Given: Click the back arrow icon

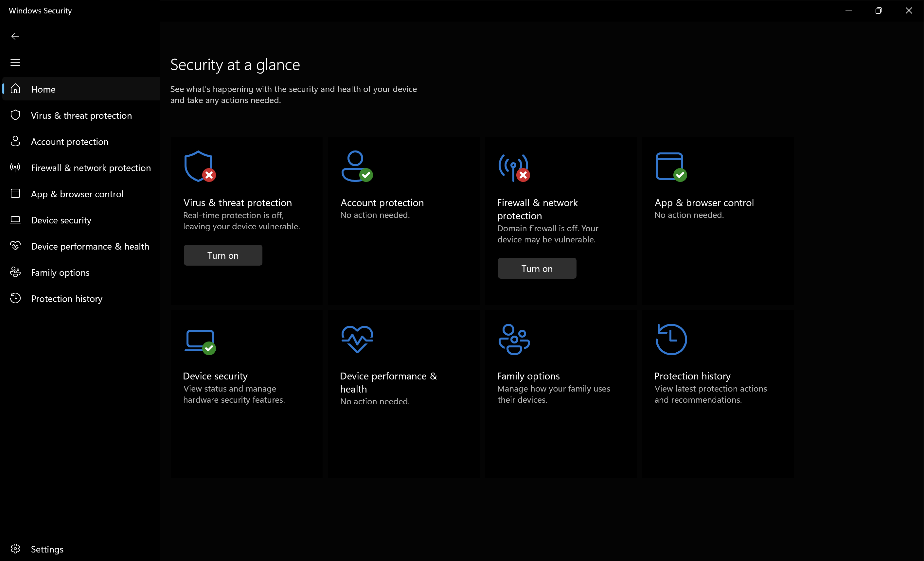Looking at the screenshot, I should 15,36.
